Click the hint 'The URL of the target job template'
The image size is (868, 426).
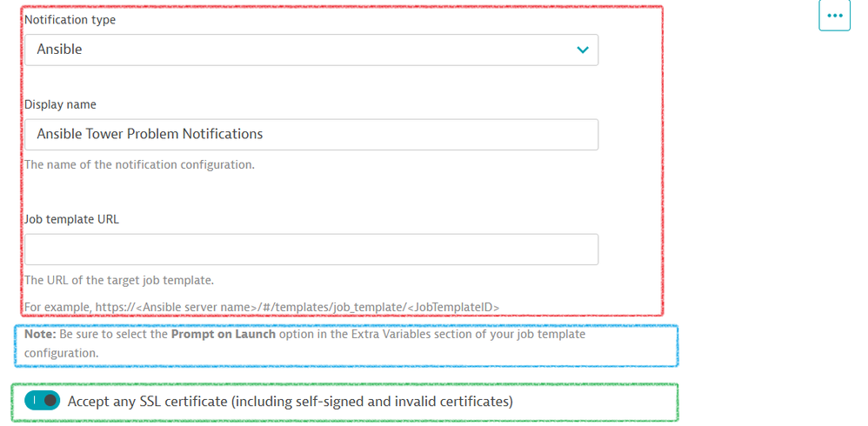coord(119,280)
